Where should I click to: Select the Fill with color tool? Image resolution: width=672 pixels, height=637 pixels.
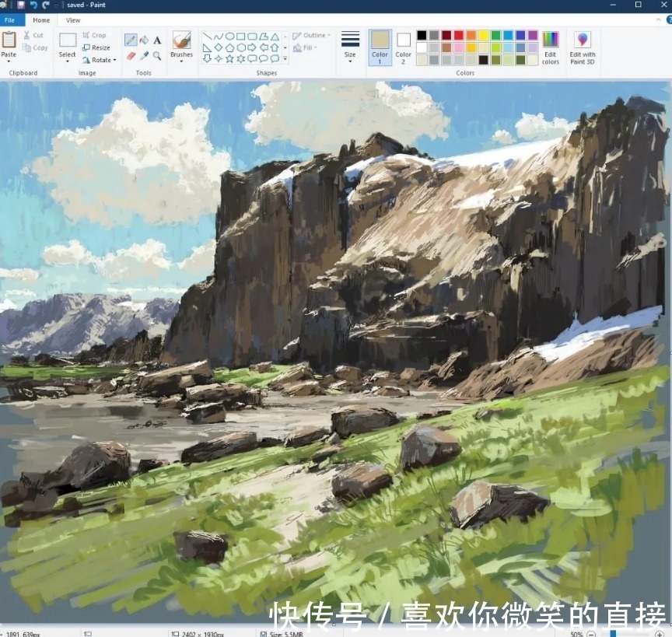144,39
